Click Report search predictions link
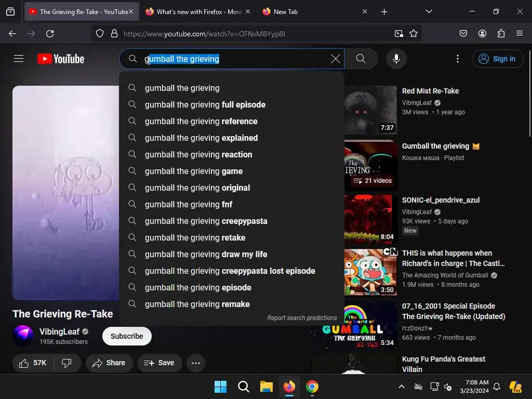532x399 pixels. (302, 317)
